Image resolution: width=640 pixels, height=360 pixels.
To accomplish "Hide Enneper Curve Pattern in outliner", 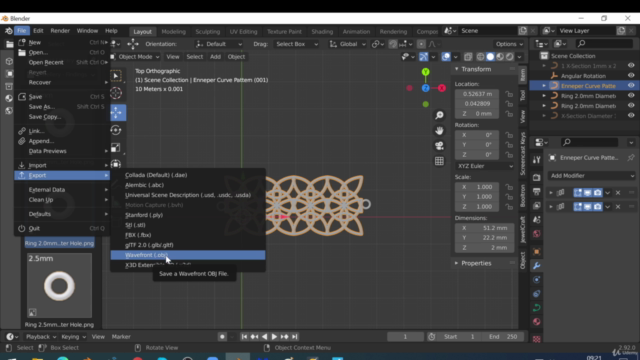I will click(631, 86).
